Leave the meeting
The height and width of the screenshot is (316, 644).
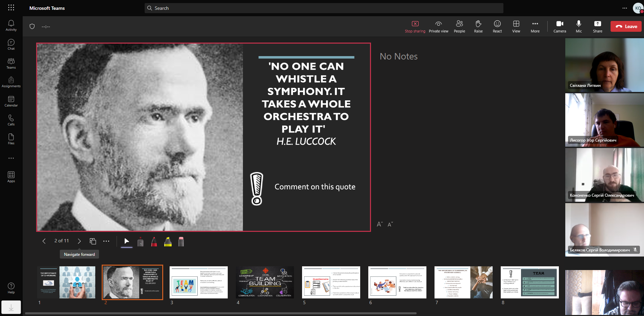tap(626, 26)
